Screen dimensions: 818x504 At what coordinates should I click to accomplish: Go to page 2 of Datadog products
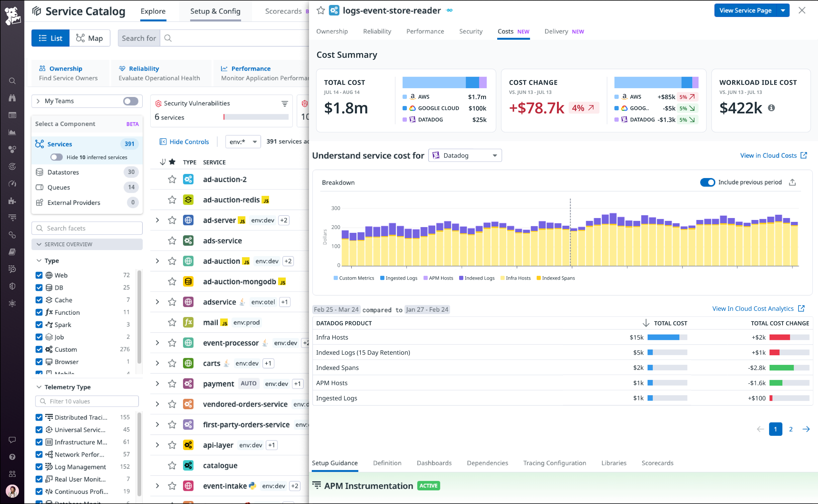click(x=791, y=429)
